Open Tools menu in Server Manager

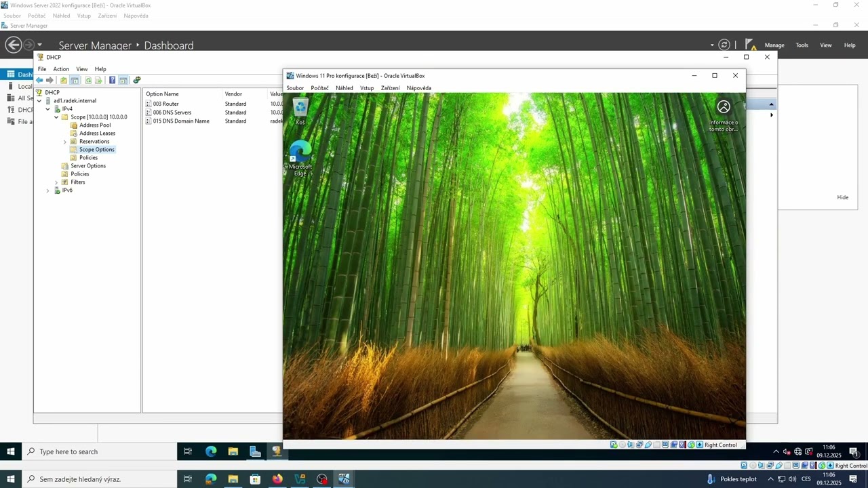802,45
